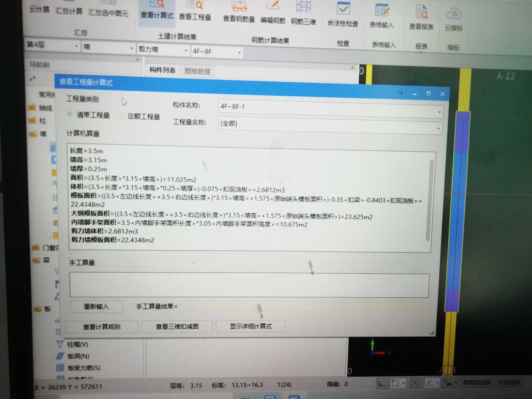Open the 查看工程量 ribbon tool

195,11
